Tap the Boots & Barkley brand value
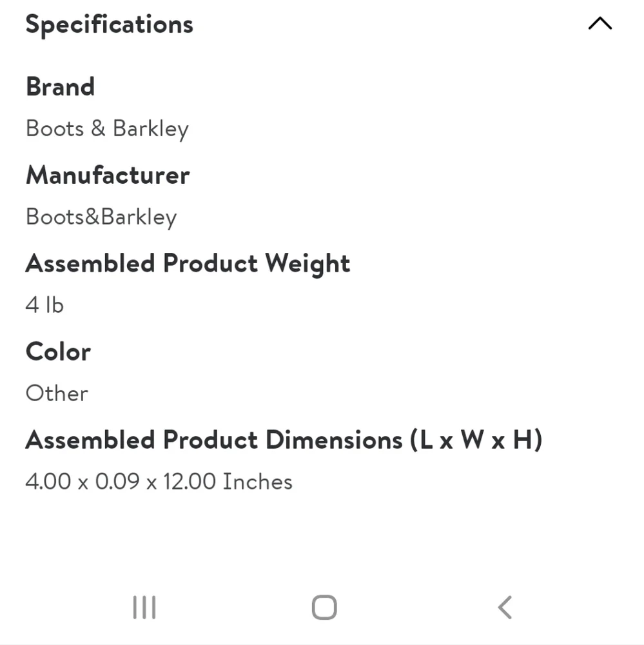 tap(107, 129)
